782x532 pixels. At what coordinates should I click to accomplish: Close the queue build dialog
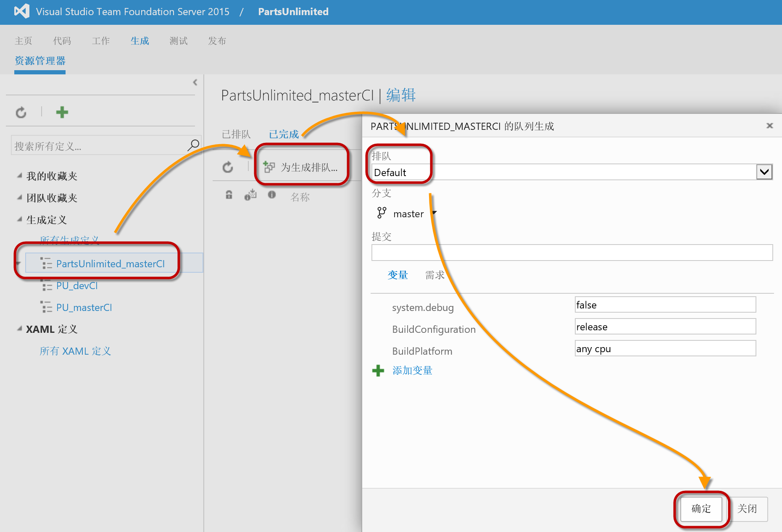[x=770, y=126]
